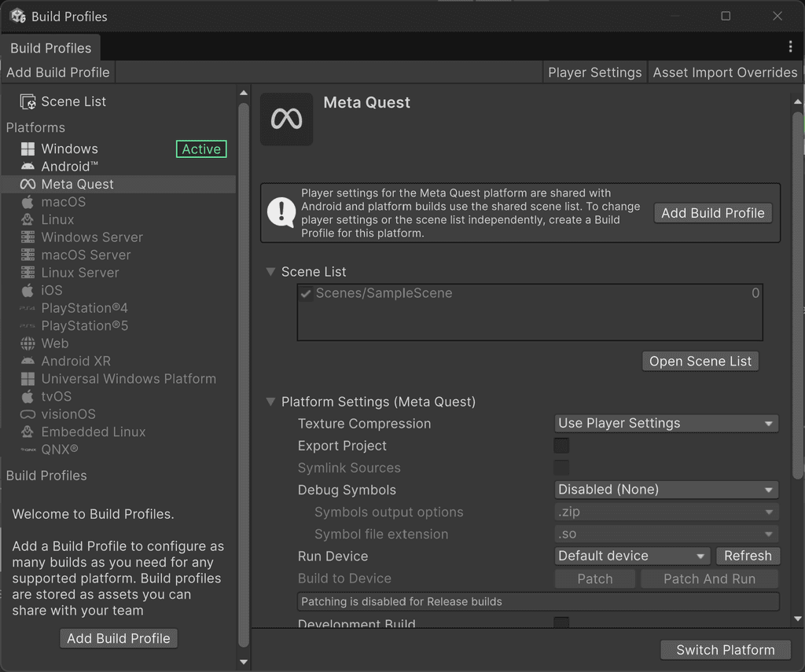Click the macOS Server icon
The width and height of the screenshot is (805, 672).
[x=28, y=255]
